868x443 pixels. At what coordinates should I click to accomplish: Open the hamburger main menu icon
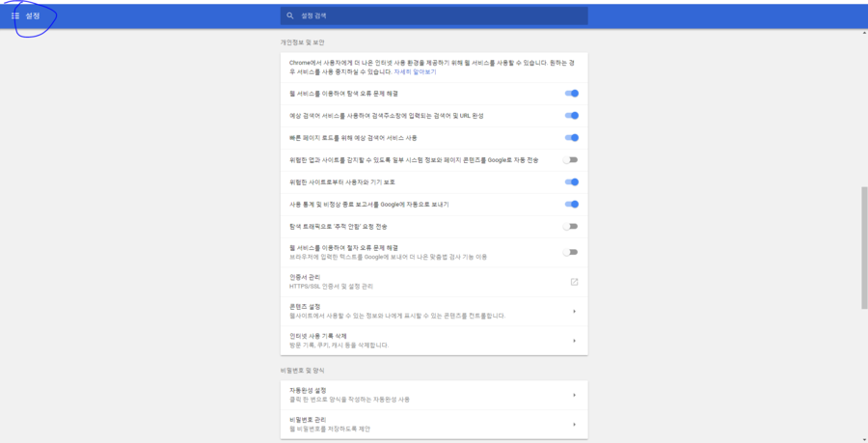coord(14,16)
